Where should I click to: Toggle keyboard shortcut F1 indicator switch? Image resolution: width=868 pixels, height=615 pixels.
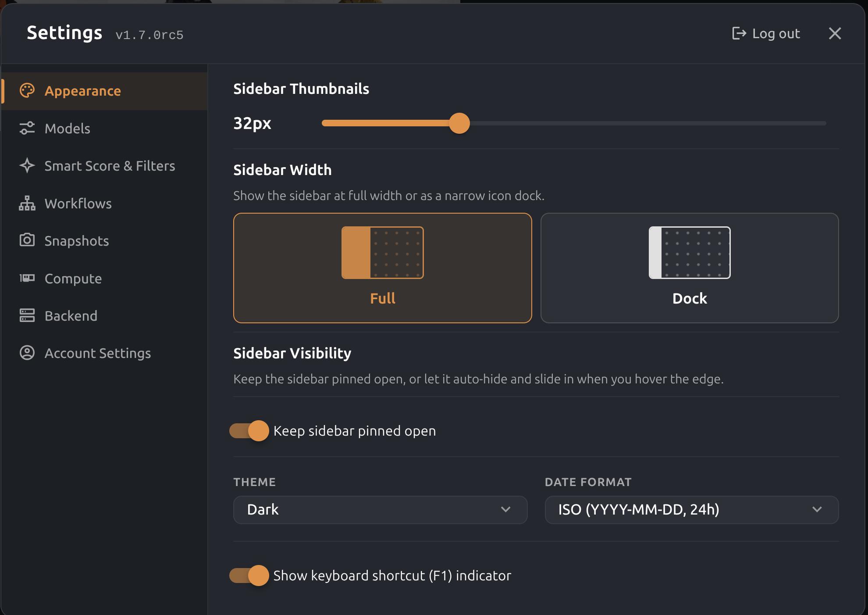point(249,576)
